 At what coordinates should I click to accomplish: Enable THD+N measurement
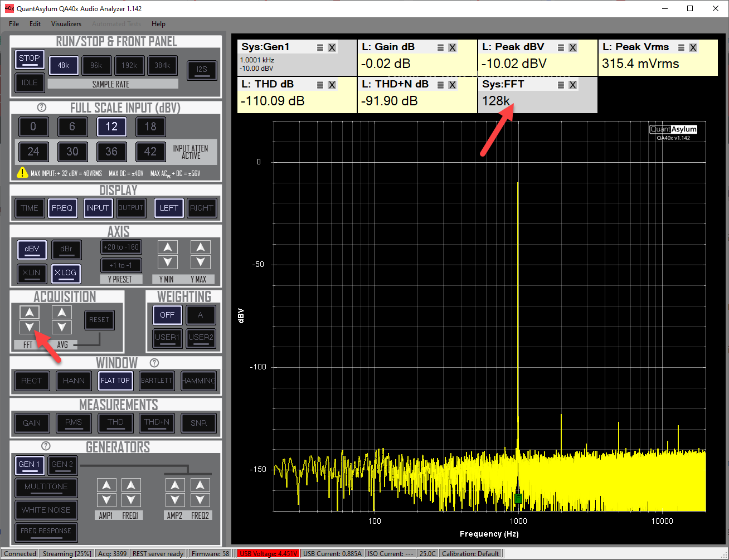157,423
